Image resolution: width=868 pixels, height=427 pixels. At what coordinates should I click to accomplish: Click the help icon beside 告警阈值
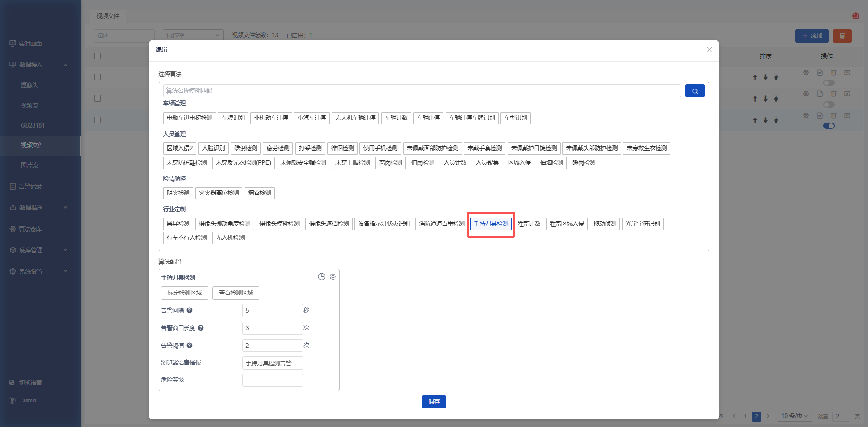point(189,346)
